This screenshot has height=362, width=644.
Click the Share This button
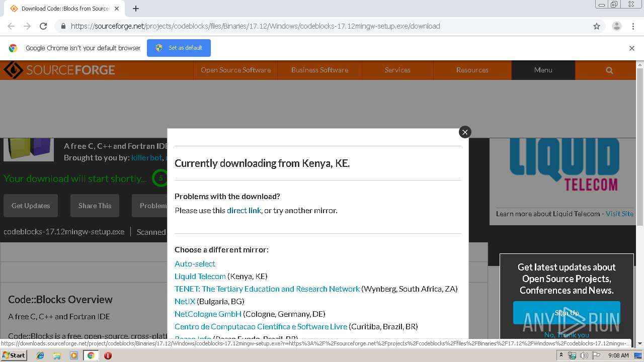[95, 206]
